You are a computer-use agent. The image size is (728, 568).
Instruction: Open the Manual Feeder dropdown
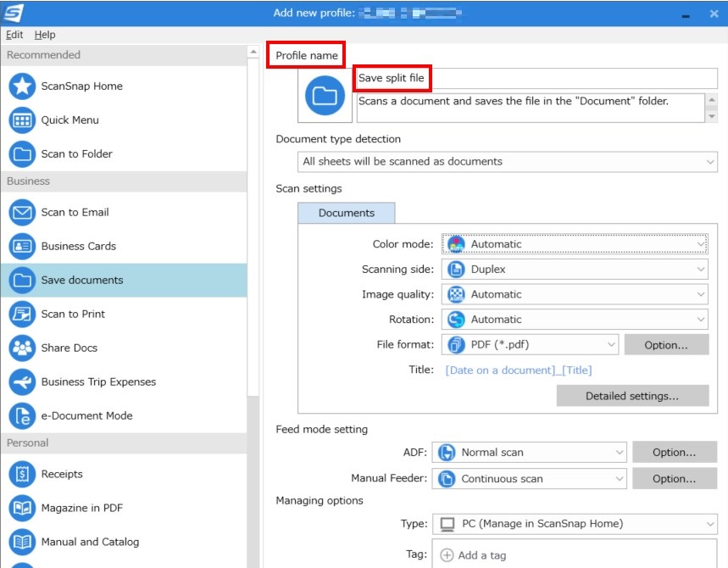530,479
